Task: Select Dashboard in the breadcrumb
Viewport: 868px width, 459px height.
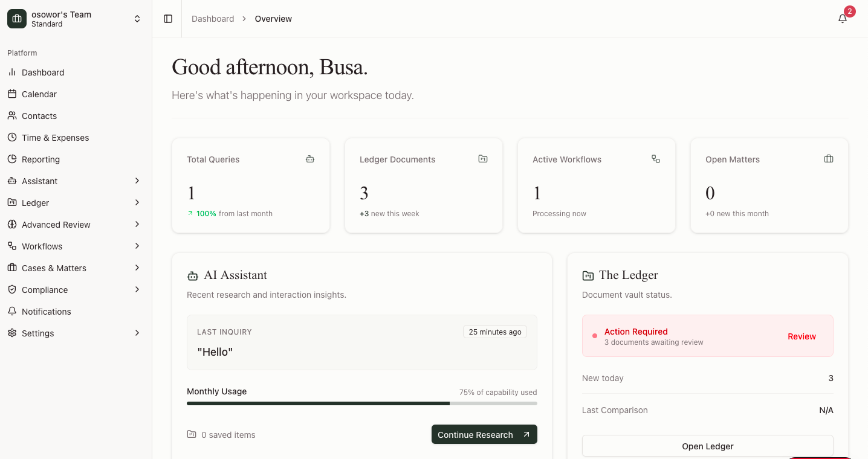Action: (213, 19)
